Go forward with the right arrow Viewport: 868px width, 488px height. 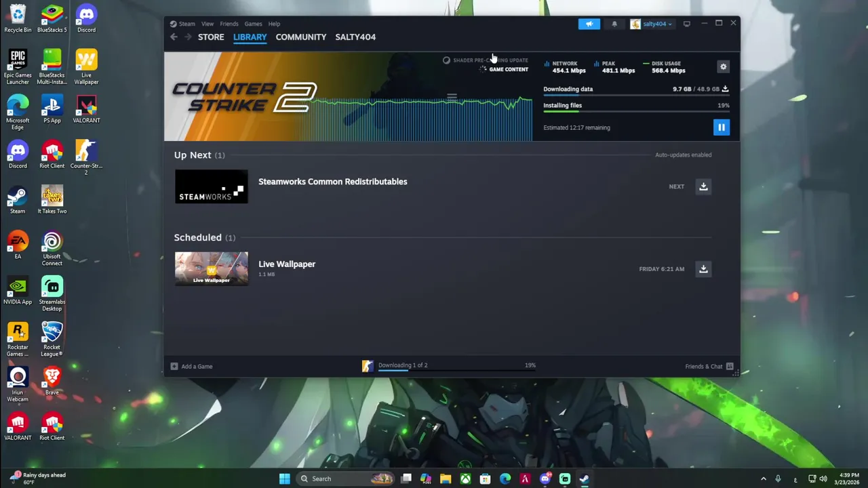188,37
